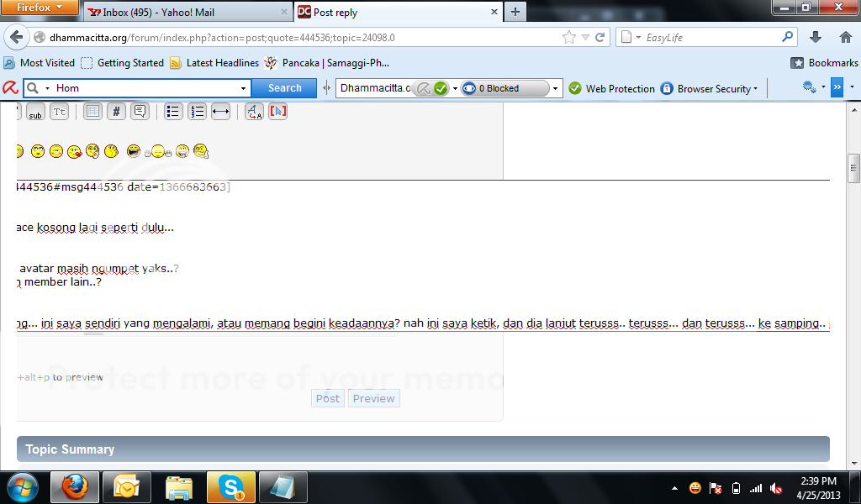Click the Preview button
This screenshot has width=861, height=504.
pos(373,398)
